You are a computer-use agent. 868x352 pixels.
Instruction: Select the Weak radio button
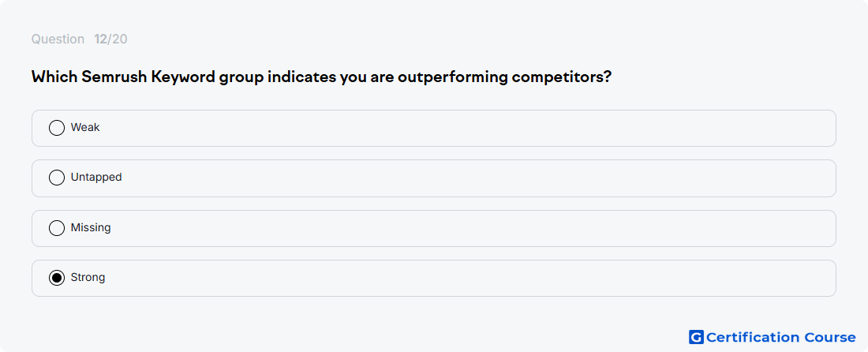tap(57, 128)
